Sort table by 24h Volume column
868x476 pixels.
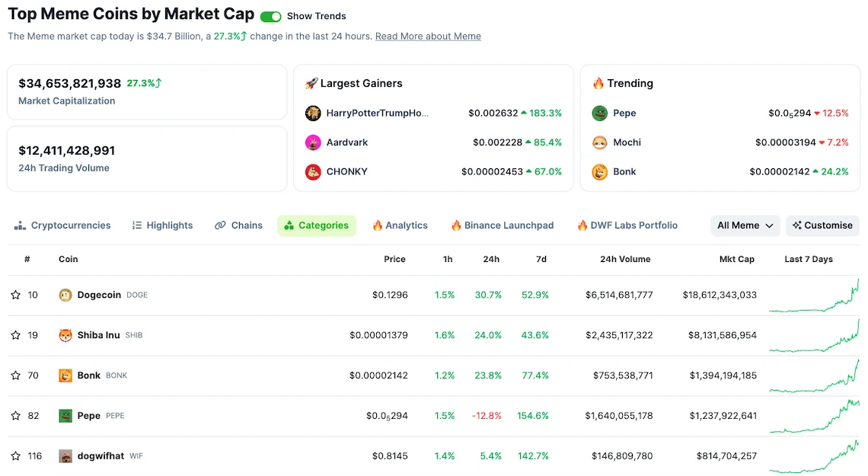625,260
